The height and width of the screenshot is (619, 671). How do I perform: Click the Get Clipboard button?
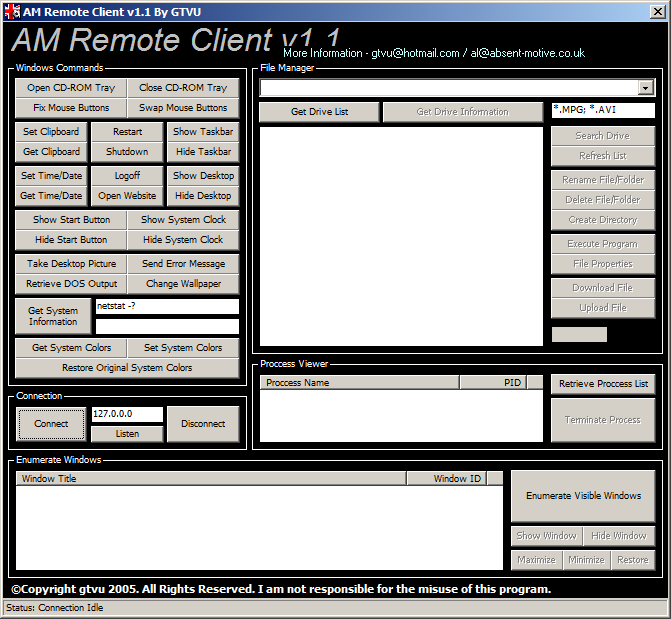pos(52,152)
